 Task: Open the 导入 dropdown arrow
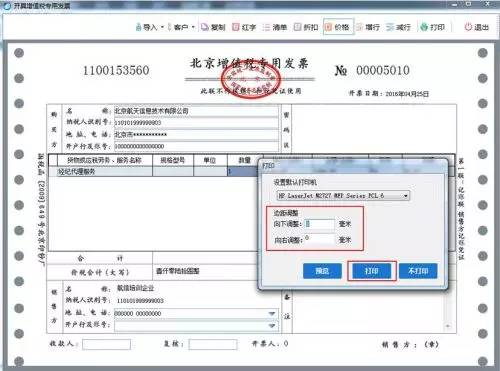[x=162, y=27]
